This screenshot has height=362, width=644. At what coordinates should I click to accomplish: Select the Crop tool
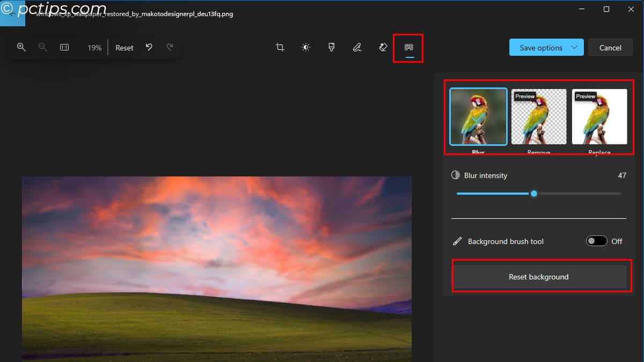pos(280,47)
